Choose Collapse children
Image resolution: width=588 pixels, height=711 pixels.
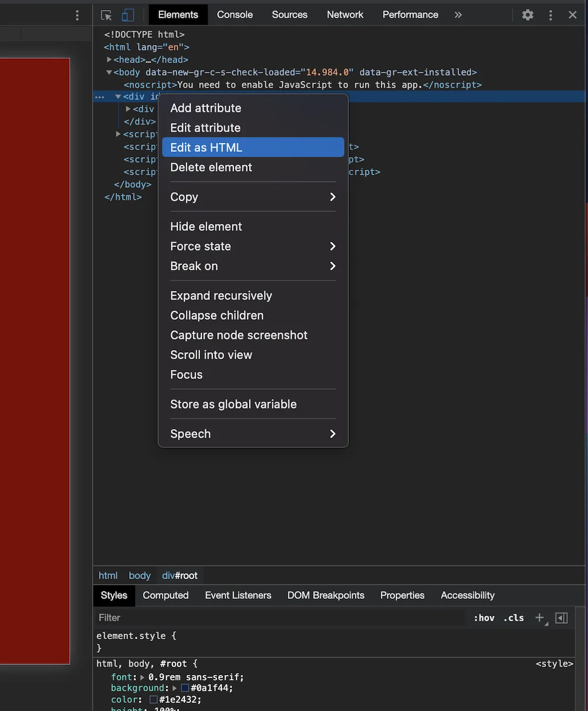253,315
